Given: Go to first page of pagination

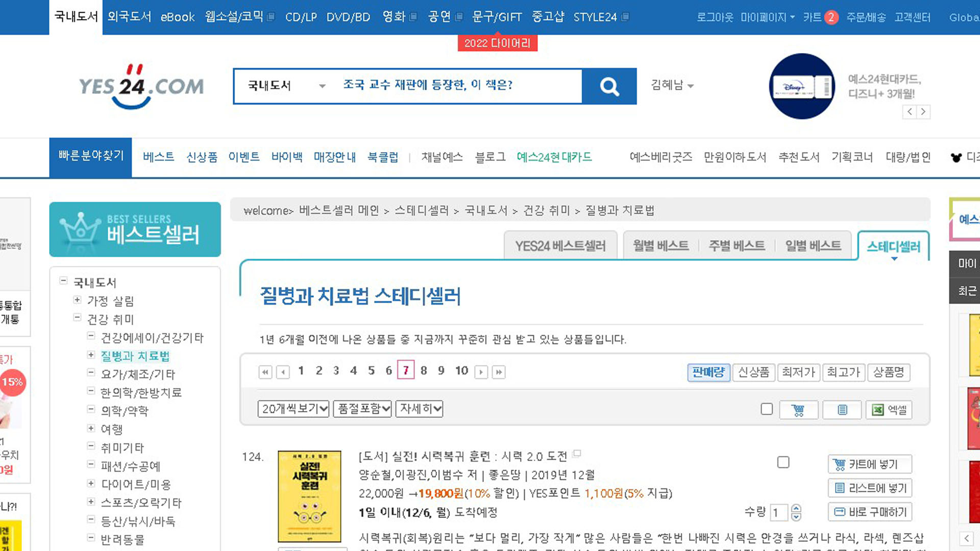Looking at the screenshot, I should pyautogui.click(x=265, y=372).
